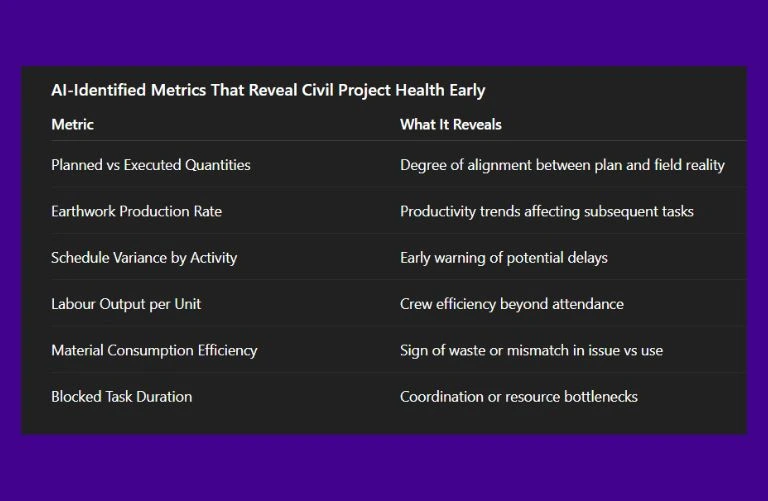Click the Material Consumption Efficiency metric
768x501 pixels.
tap(154, 350)
